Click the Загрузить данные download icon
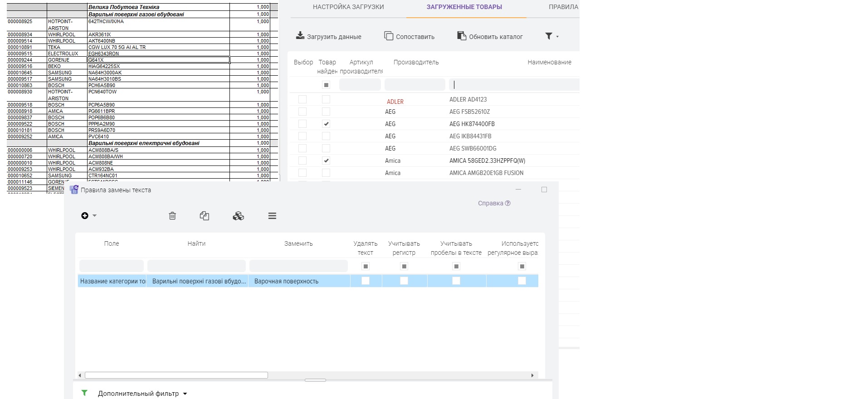The image size is (868, 399). pyautogui.click(x=300, y=35)
